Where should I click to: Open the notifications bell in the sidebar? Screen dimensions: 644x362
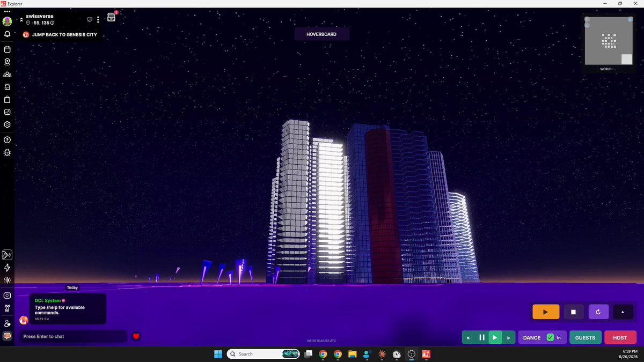tap(8, 34)
